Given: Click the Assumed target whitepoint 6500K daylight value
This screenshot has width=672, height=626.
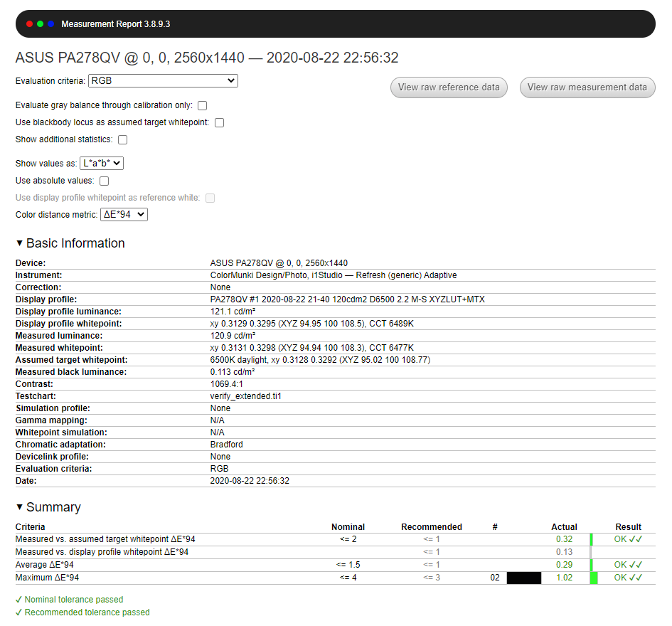Looking at the screenshot, I should (320, 360).
